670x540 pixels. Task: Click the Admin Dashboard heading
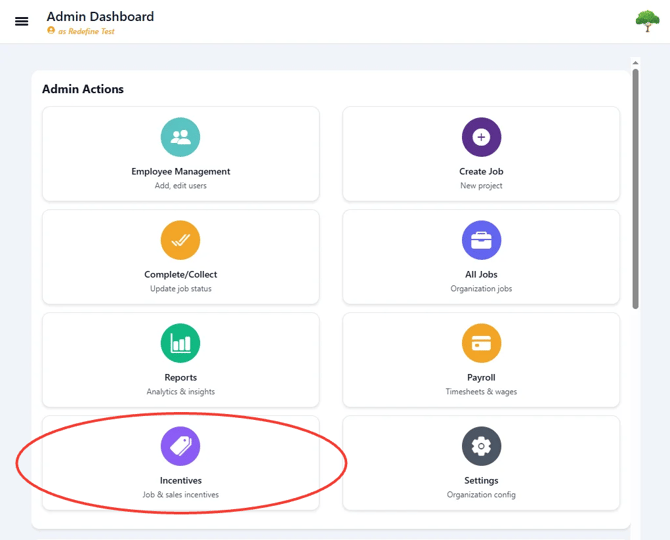[100, 16]
